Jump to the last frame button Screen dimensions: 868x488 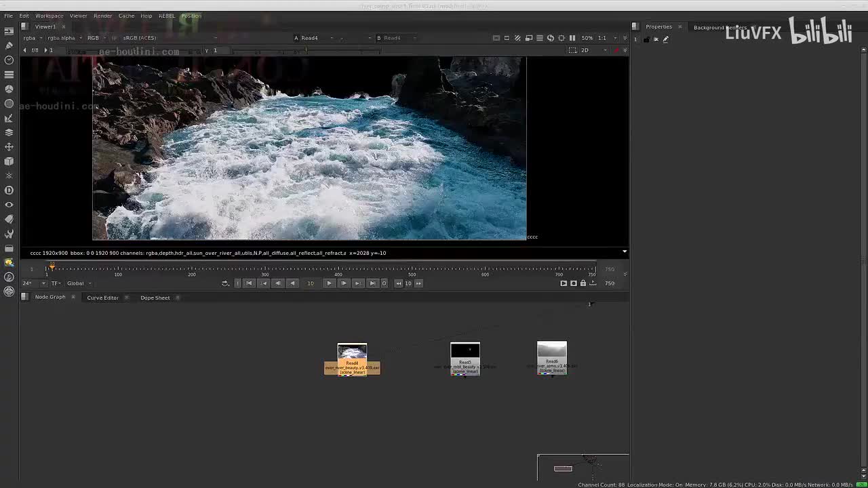tap(372, 283)
